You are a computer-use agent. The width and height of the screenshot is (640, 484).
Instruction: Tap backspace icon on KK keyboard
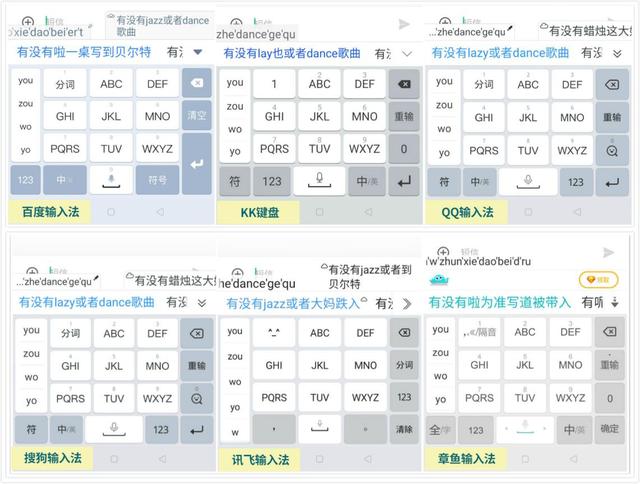click(404, 84)
